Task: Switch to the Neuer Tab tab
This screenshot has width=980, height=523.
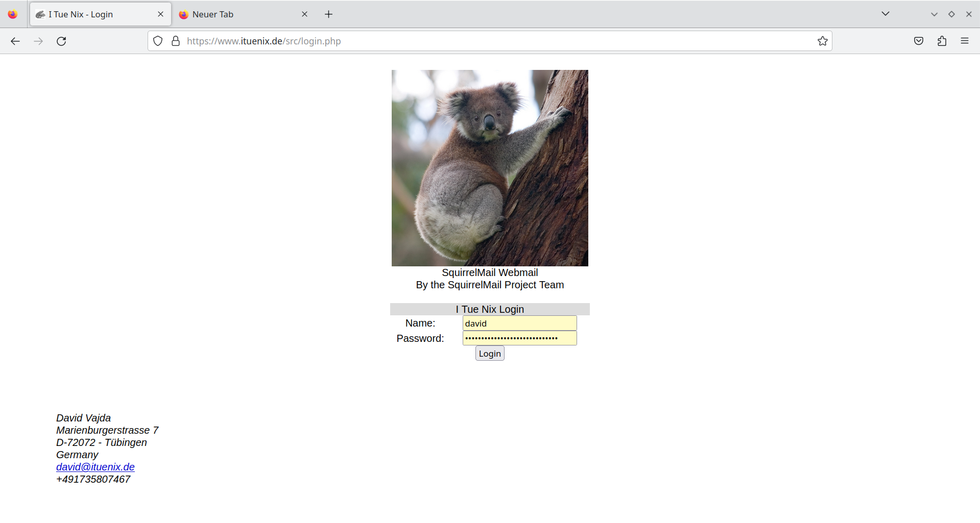Action: point(235,14)
